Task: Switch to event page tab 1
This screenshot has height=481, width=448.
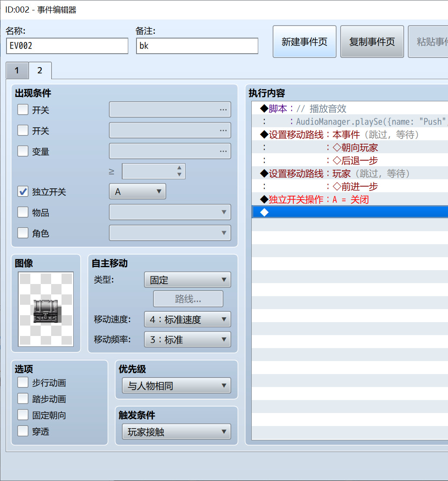Action: (17, 71)
